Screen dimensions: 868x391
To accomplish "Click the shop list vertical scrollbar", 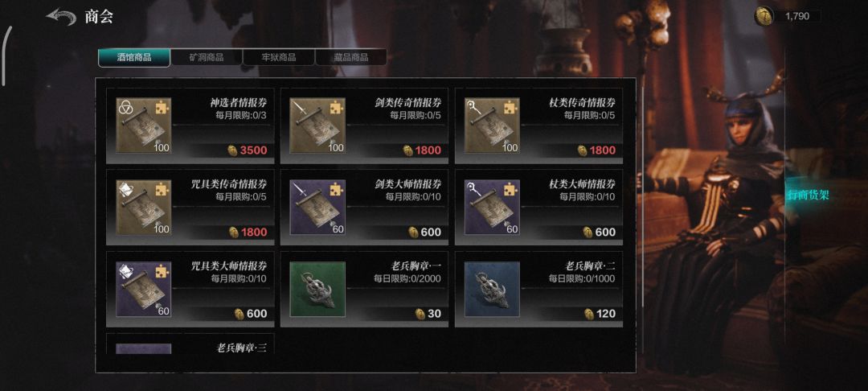I will point(642,194).
